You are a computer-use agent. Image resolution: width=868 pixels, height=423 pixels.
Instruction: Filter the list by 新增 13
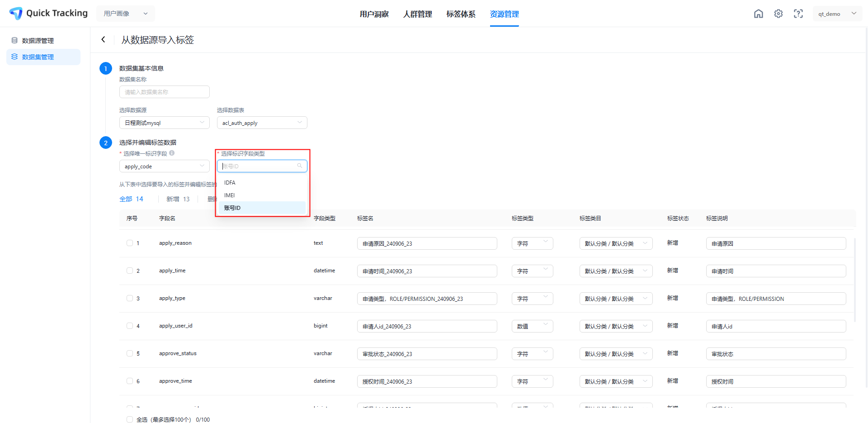click(178, 199)
